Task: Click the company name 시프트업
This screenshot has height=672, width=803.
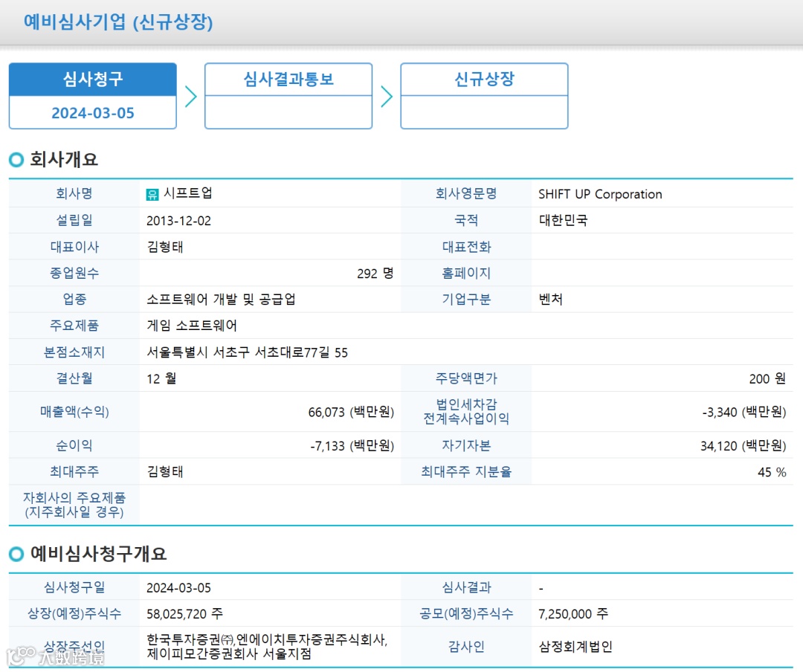Action: 188,193
